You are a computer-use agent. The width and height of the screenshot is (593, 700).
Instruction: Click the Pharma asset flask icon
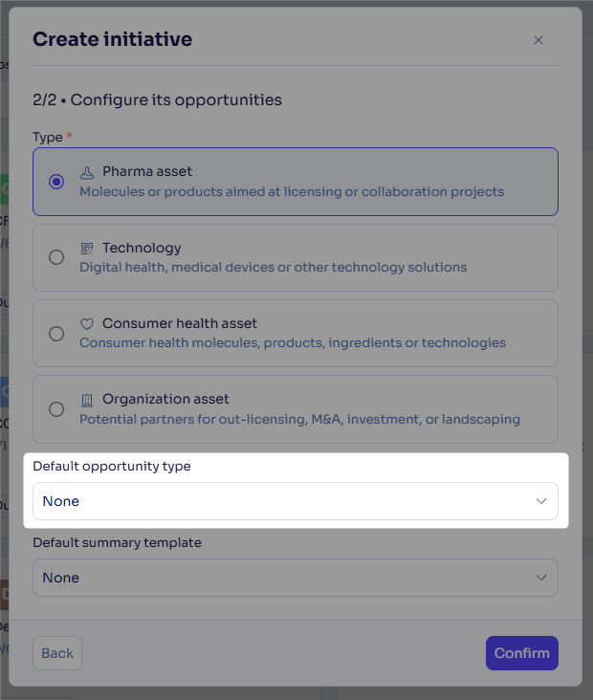pos(87,172)
